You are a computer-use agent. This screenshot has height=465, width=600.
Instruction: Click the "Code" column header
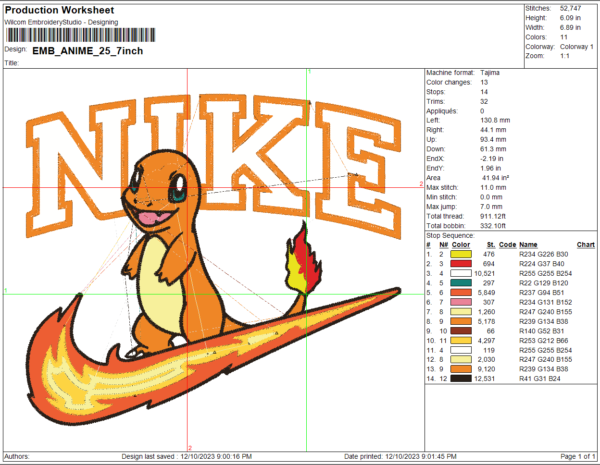click(507, 244)
